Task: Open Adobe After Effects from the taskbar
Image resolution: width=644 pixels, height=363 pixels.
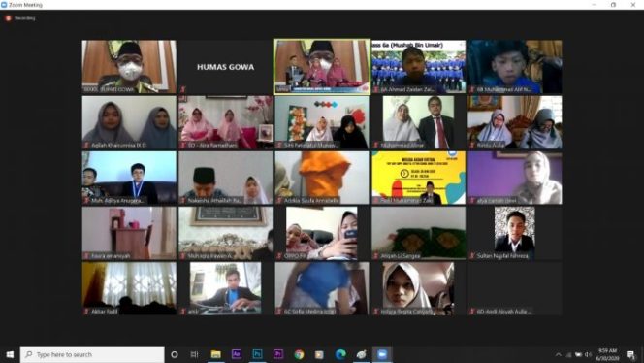Action: 237,354
